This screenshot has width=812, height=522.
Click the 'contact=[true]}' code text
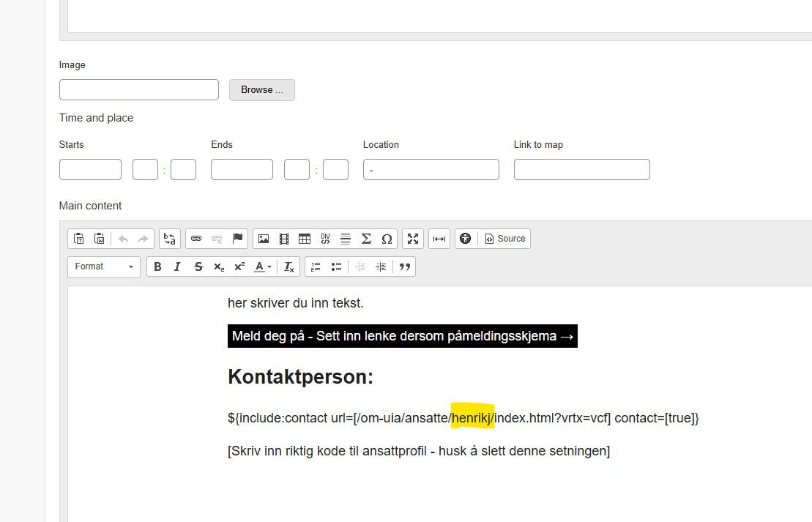[x=657, y=418]
